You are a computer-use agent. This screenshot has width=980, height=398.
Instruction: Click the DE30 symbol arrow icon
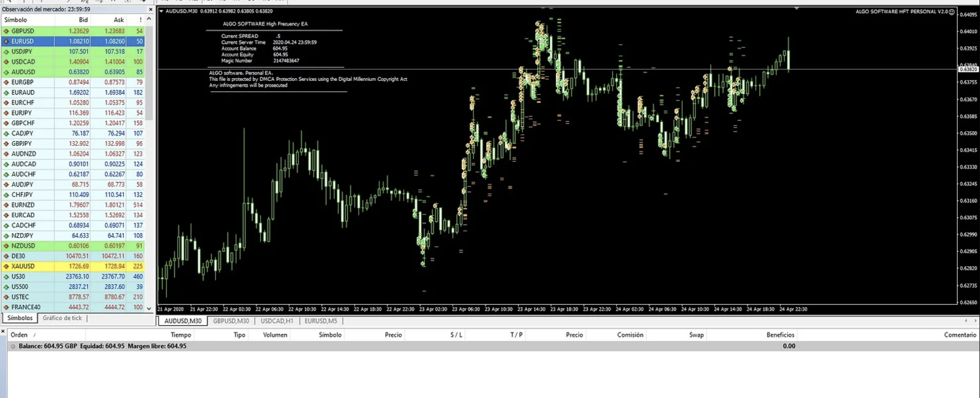[6, 256]
